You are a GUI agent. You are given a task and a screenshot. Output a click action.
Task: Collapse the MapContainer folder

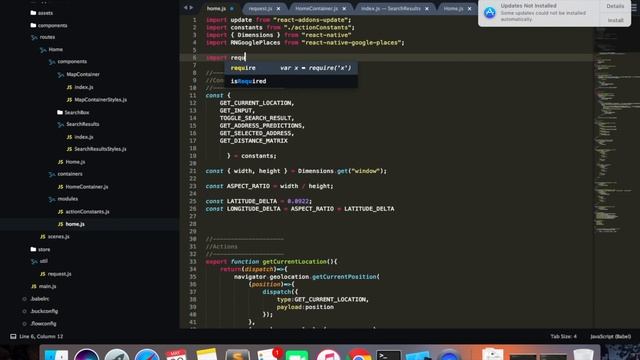click(78, 75)
